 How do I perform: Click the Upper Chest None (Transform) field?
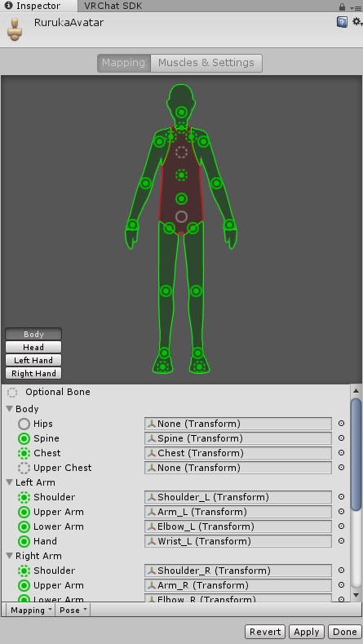pos(238,468)
